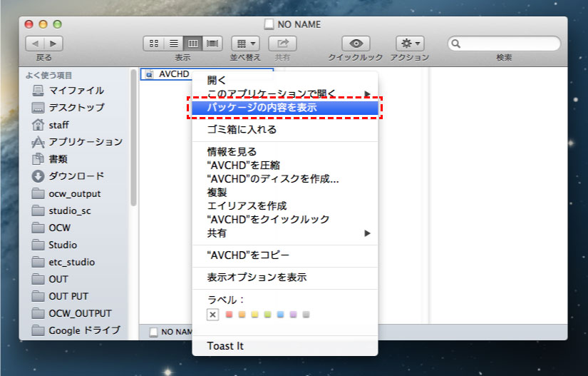Switch to icon view
The width and height of the screenshot is (588, 376).
(154, 44)
